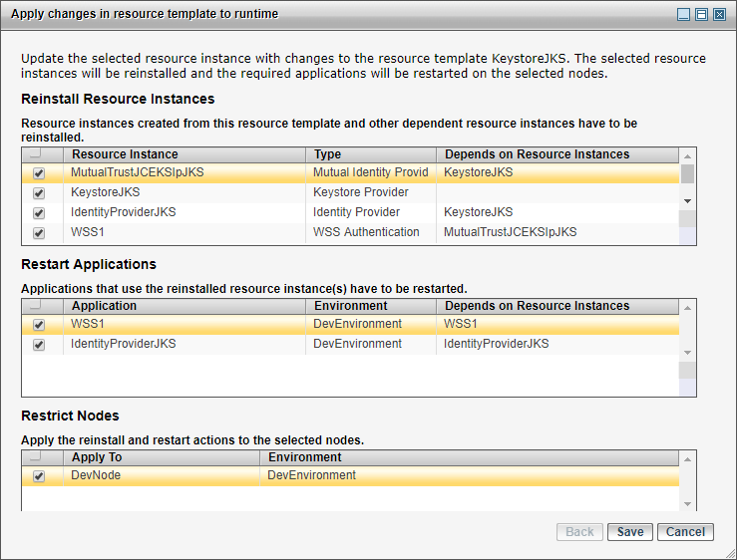
Task: Uncheck the IdentityProviderJKS application checkbox
Action: tap(39, 345)
